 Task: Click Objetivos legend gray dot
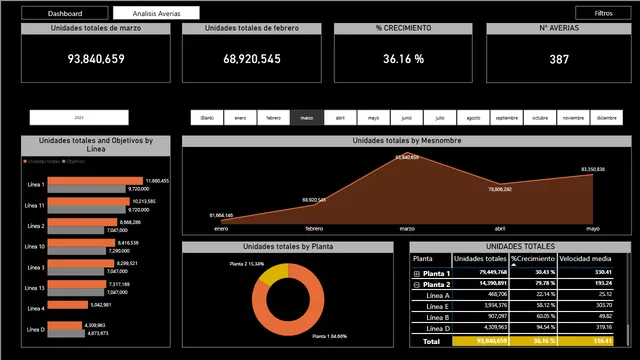click(x=64, y=161)
